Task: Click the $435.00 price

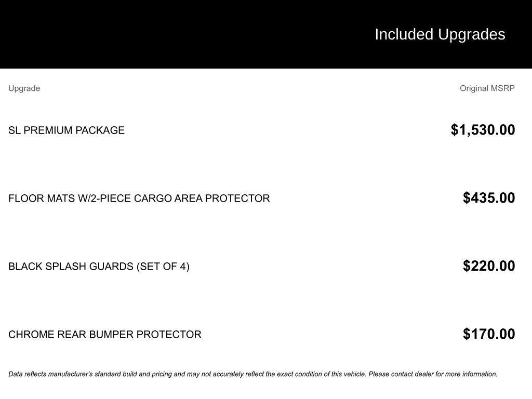Action: (489, 198)
